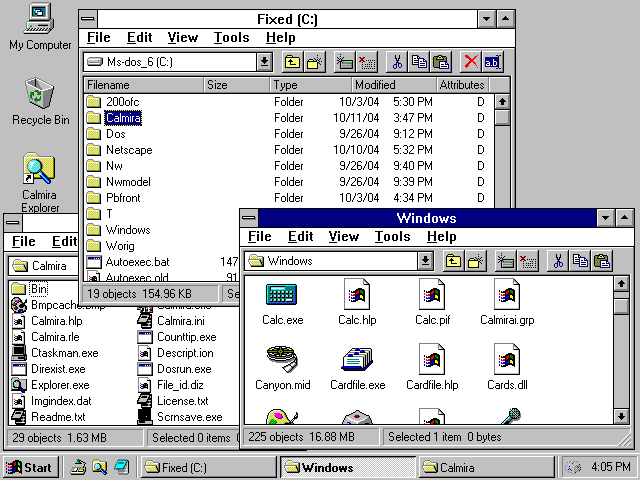Click the Copy icon in Fixed (C:) toolbar
This screenshot has height=480, width=640.
(419, 62)
